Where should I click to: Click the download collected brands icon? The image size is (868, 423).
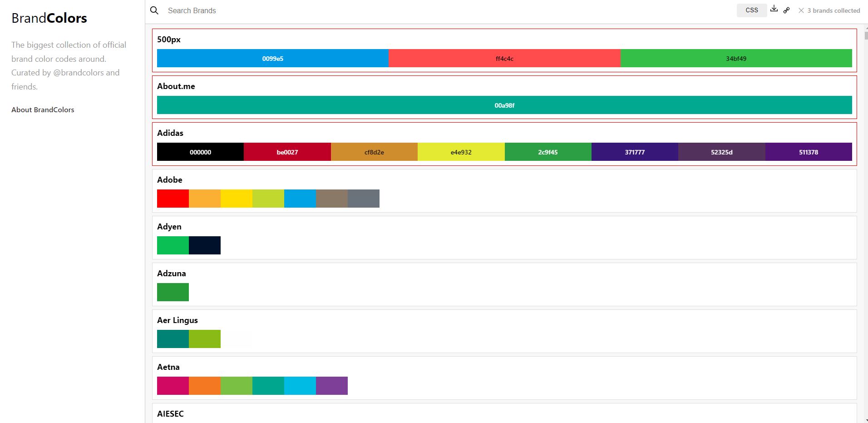(x=774, y=9)
